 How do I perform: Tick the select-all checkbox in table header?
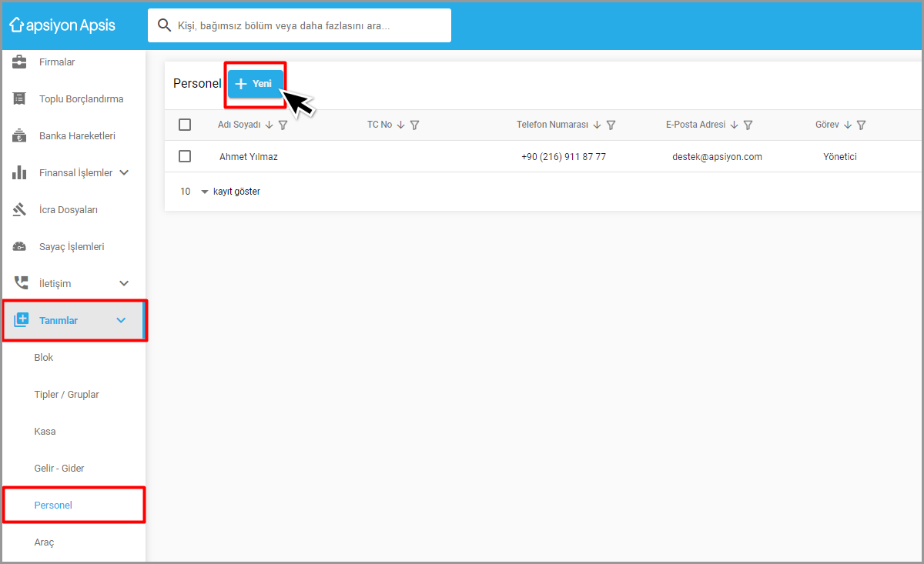tap(185, 125)
